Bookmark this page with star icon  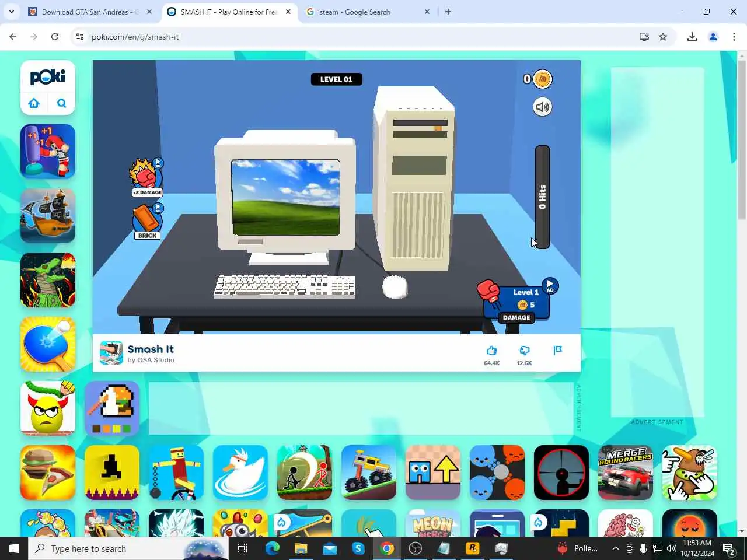(x=663, y=37)
